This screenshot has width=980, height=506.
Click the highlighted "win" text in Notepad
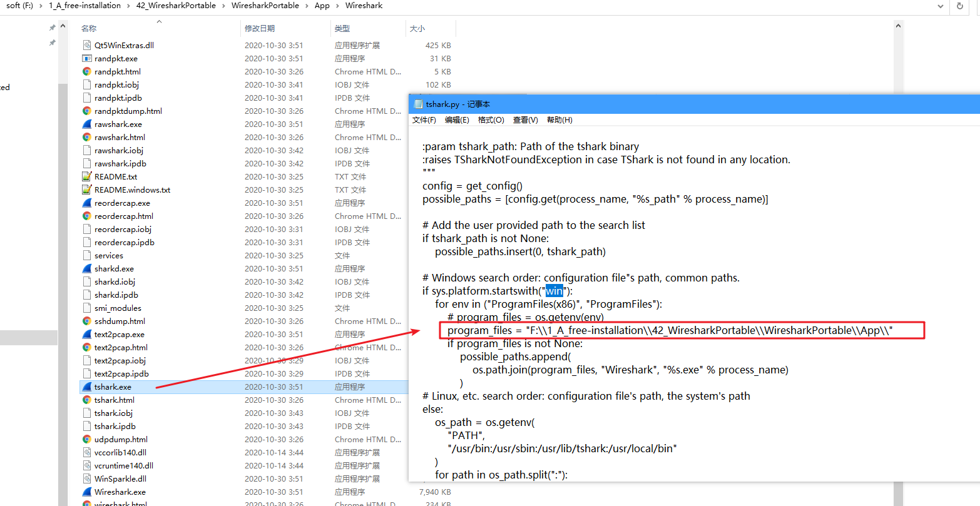pyautogui.click(x=554, y=291)
